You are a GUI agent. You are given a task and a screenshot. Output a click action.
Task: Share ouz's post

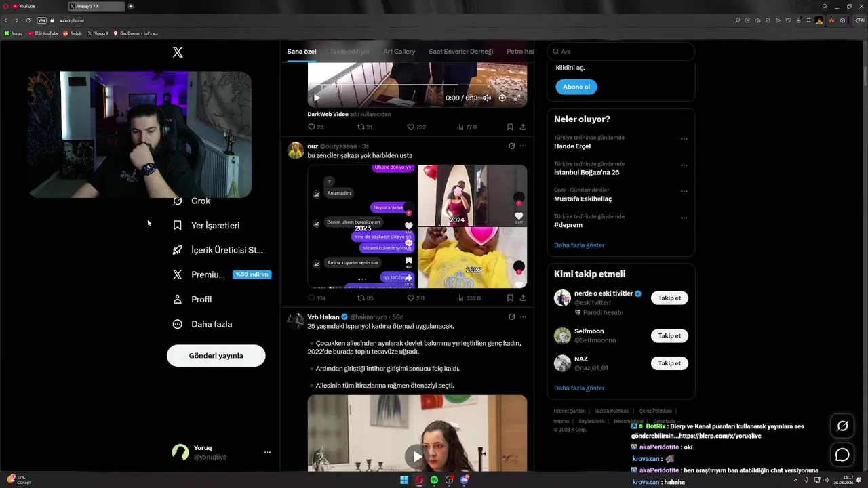(523, 298)
